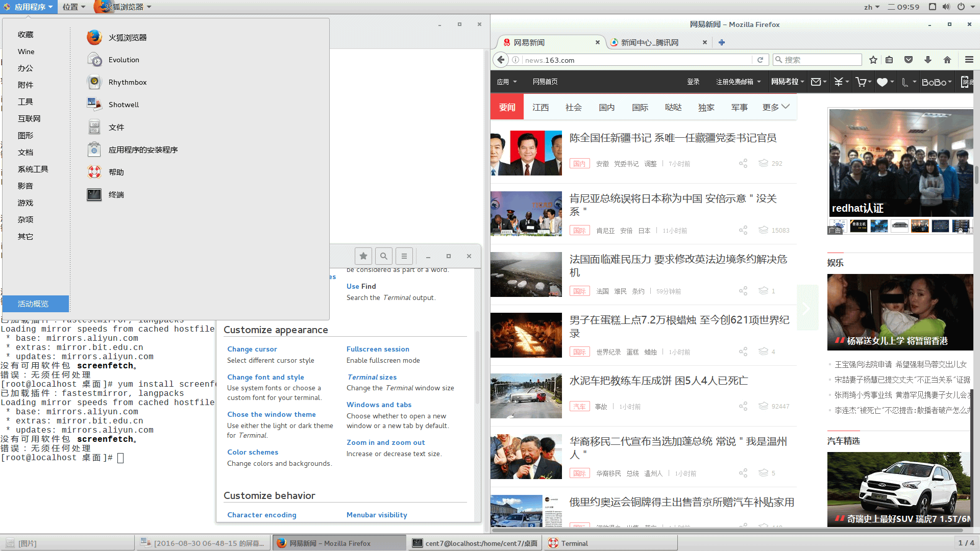Image resolution: width=980 pixels, height=551 pixels.
Task: Open the Character encoding help link
Action: (261, 515)
